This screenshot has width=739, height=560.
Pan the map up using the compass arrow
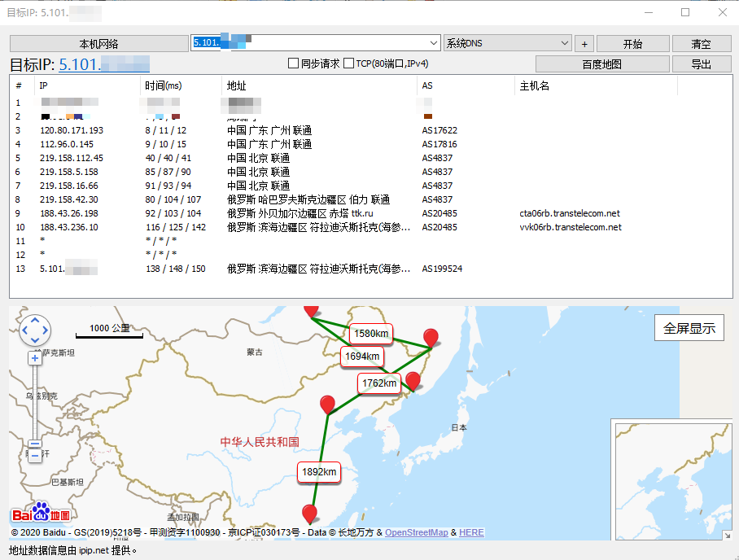pos(35,319)
